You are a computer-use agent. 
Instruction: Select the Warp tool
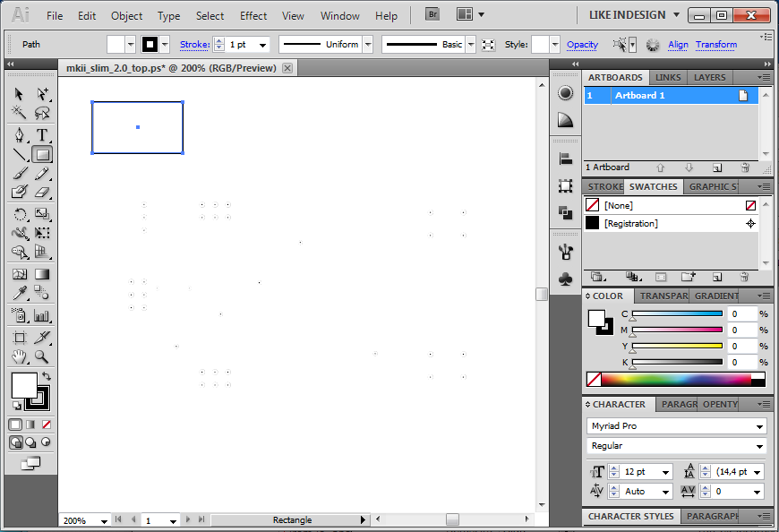(19, 233)
